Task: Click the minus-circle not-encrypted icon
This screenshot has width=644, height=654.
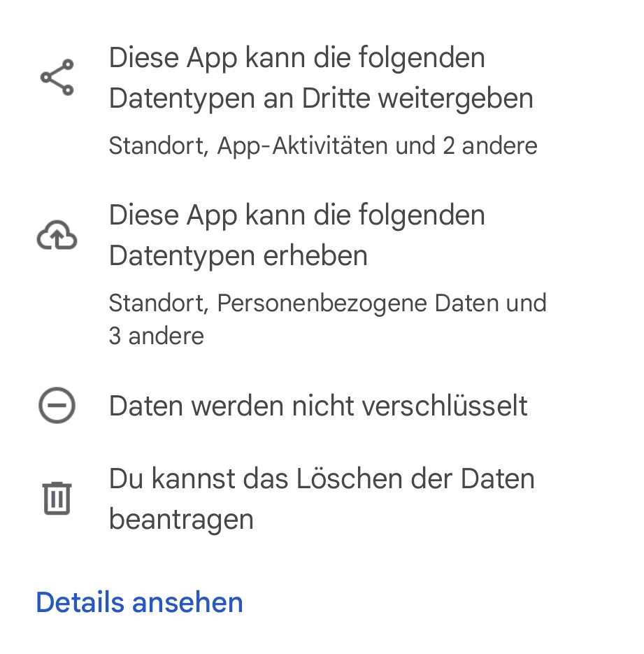Action: click(57, 406)
